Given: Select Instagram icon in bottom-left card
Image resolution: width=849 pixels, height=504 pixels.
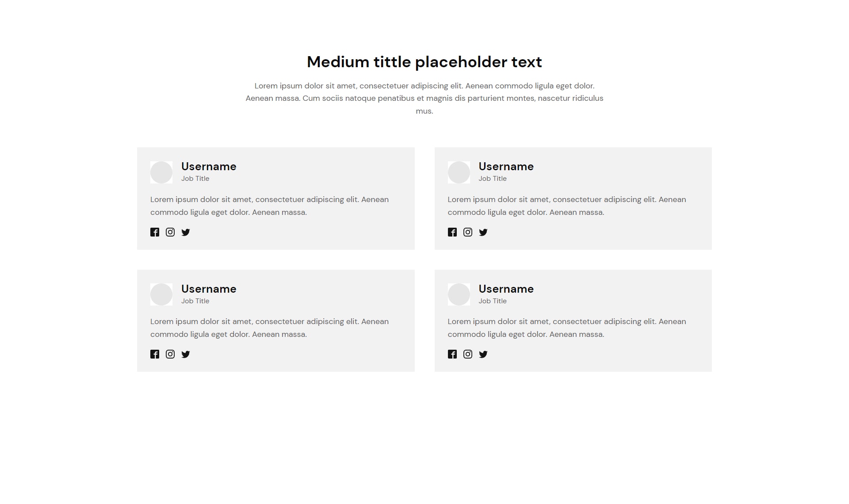Looking at the screenshot, I should (170, 354).
